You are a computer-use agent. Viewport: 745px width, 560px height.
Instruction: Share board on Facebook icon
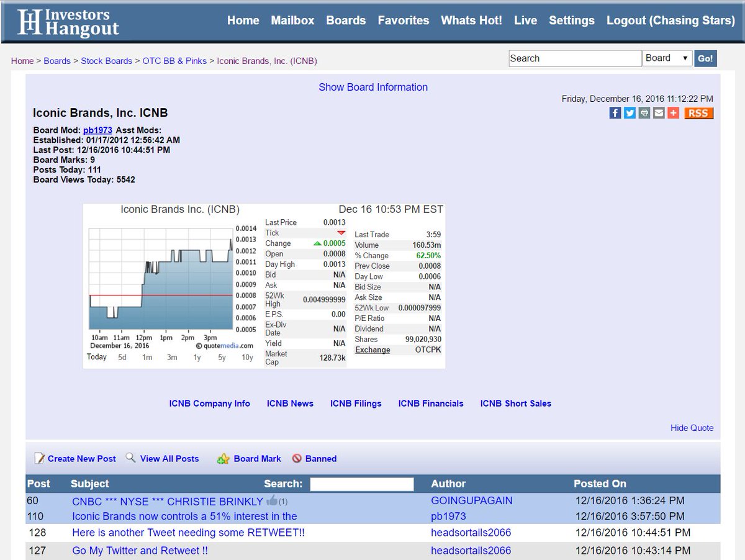click(x=615, y=113)
